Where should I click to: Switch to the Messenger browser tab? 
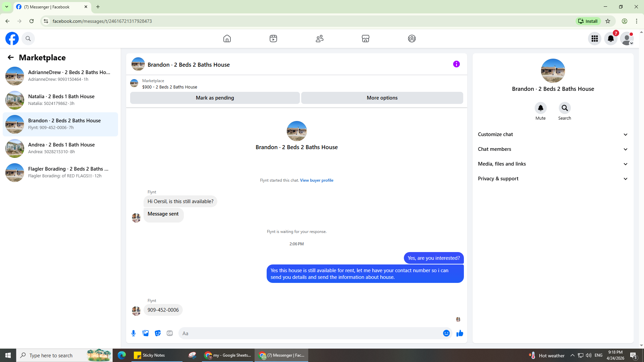52,7
